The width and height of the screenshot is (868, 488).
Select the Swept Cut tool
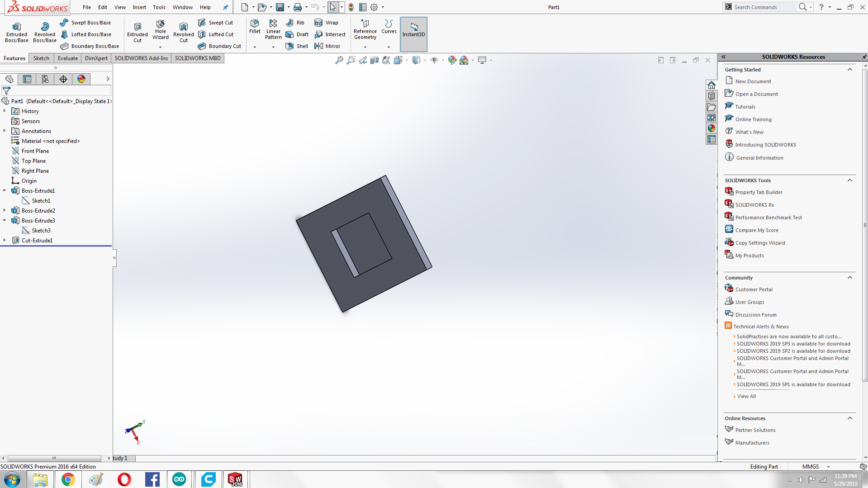point(215,23)
